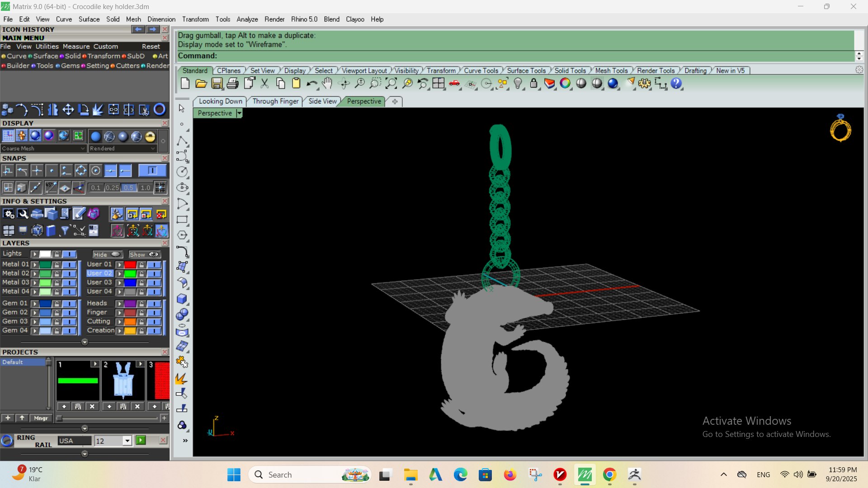Print with the printer icon
Image resolution: width=868 pixels, height=488 pixels.
233,84
